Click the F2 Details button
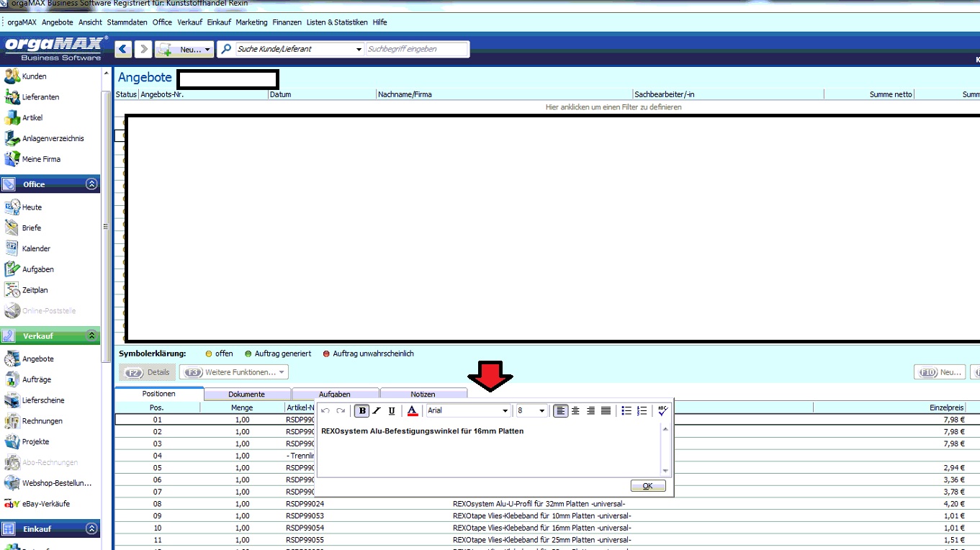This screenshot has width=980, height=550. (148, 372)
